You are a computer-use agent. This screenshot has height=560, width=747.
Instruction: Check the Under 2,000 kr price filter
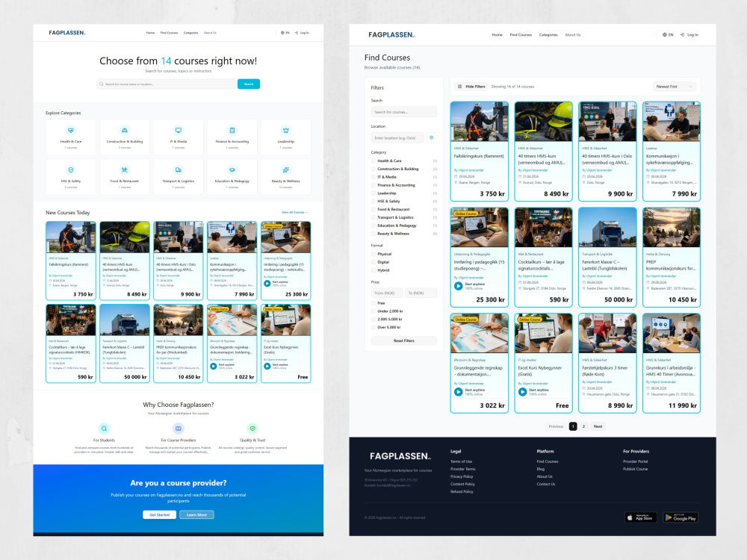point(373,311)
